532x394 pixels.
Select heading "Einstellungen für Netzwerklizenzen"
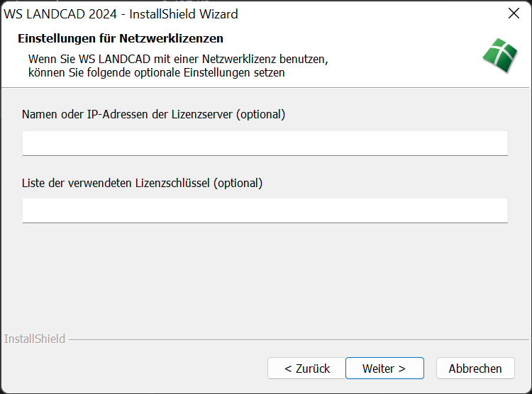tap(121, 38)
